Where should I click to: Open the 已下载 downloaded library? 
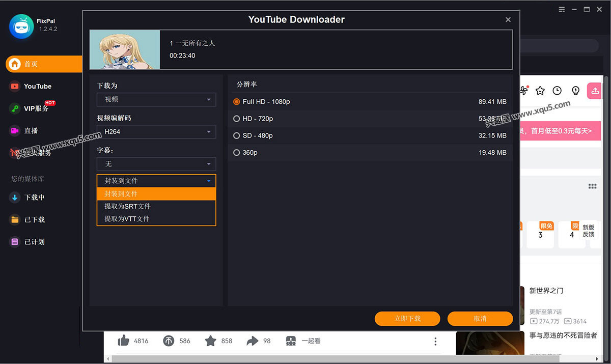pos(35,220)
